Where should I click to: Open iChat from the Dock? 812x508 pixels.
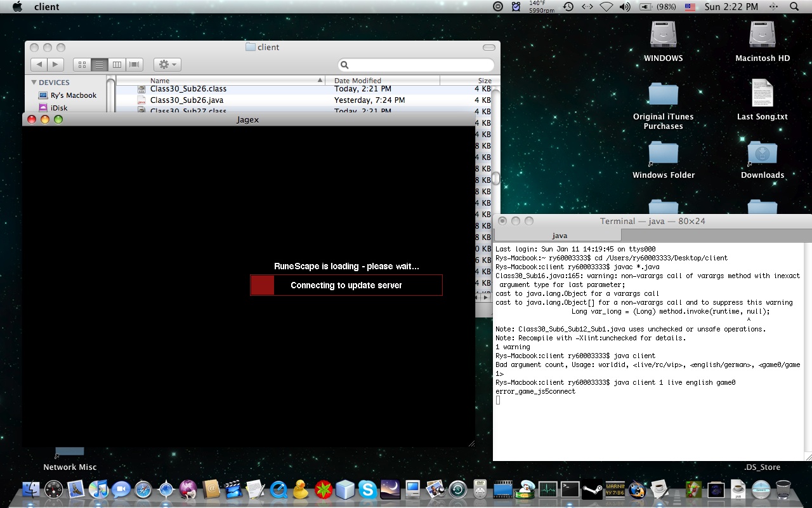(121, 490)
